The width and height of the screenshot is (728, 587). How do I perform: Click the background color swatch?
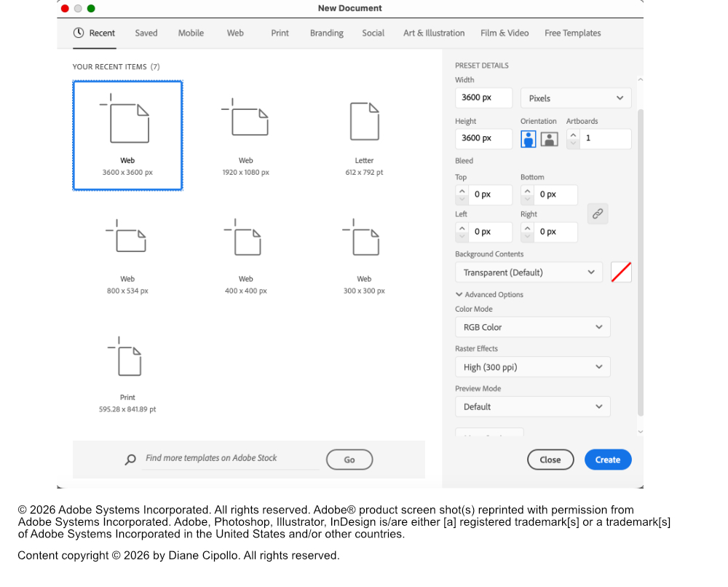(621, 272)
